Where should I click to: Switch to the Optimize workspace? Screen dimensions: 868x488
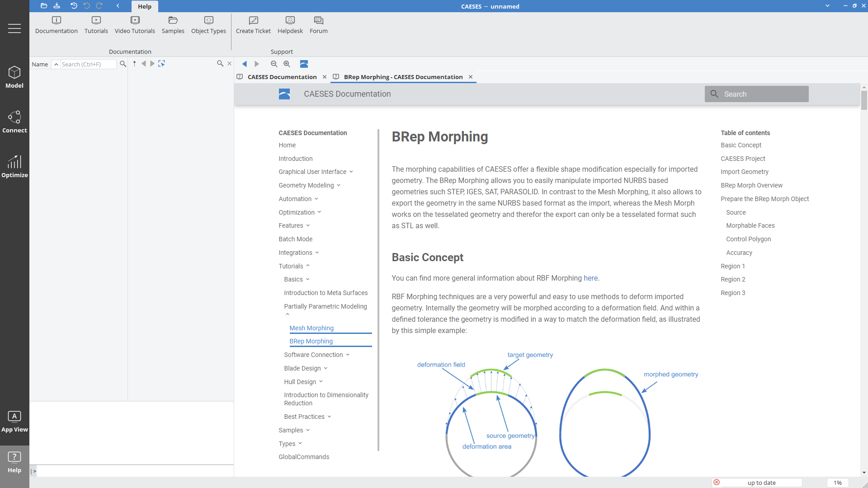click(x=14, y=167)
